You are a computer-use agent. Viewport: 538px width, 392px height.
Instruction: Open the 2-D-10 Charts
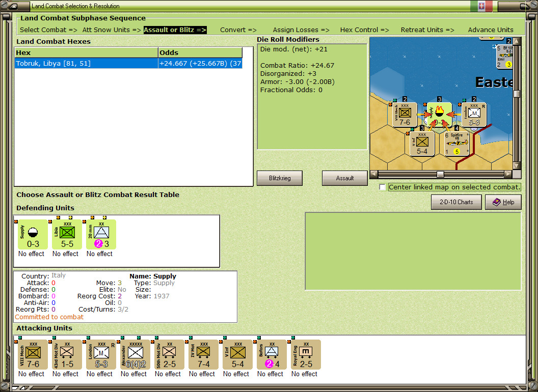[456, 202]
